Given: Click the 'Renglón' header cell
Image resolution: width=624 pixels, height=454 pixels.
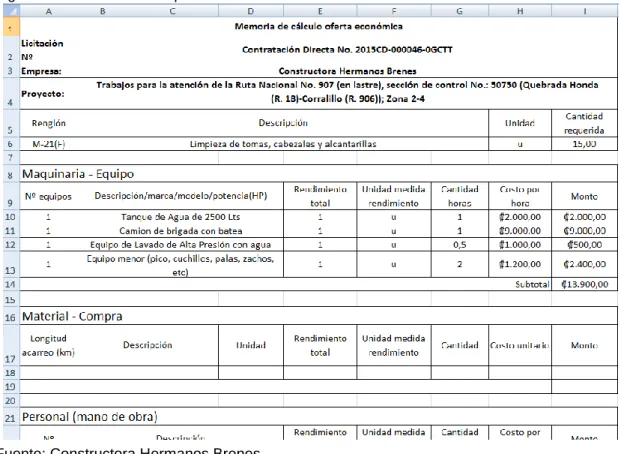Looking at the screenshot, I should tap(49, 123).
